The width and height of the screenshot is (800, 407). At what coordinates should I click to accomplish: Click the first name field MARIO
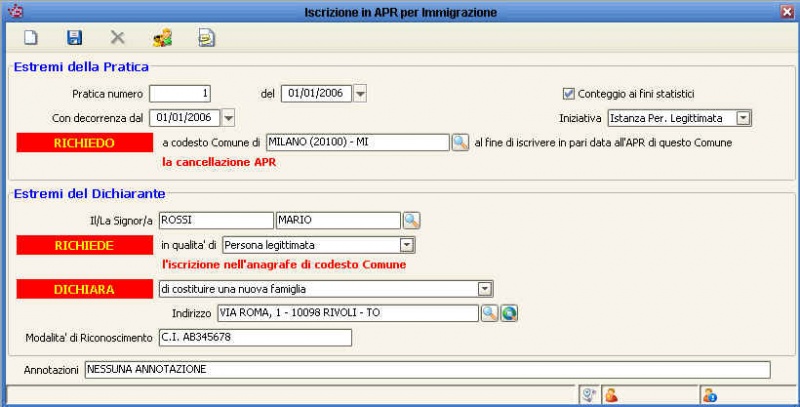click(338, 220)
